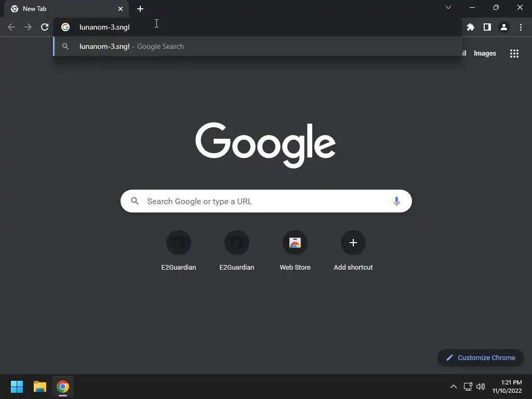Open the profile avatar icon
Screen dimensions: 532x399
[504, 27]
